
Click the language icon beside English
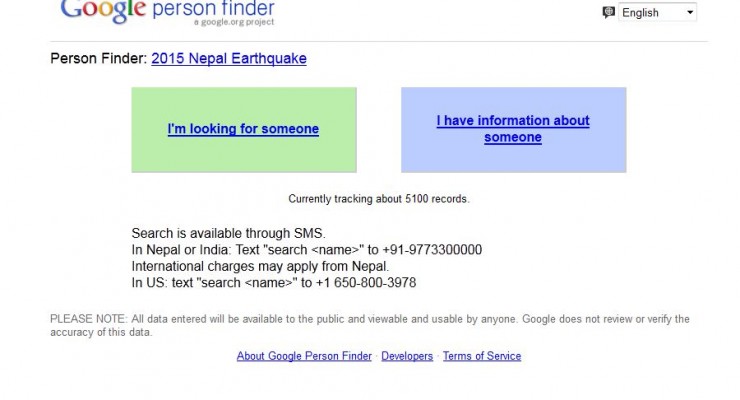pyautogui.click(x=609, y=12)
